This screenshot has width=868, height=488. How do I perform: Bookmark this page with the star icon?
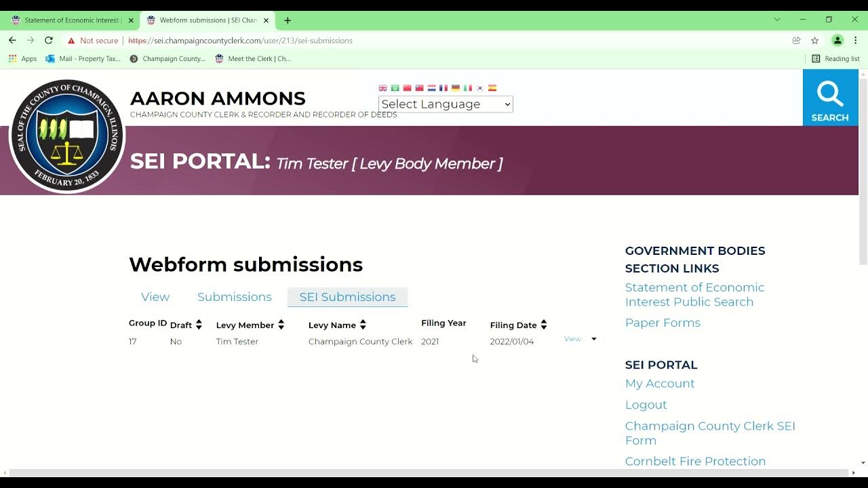click(815, 41)
